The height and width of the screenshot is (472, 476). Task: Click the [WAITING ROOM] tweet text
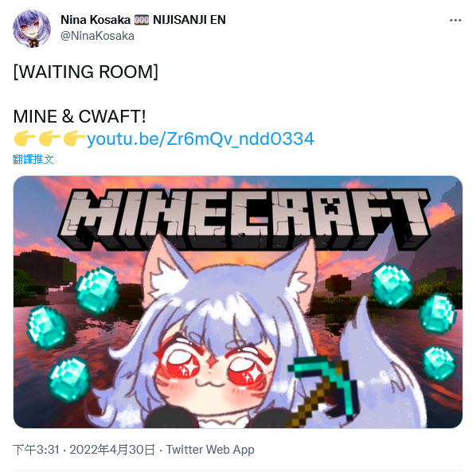pos(86,72)
